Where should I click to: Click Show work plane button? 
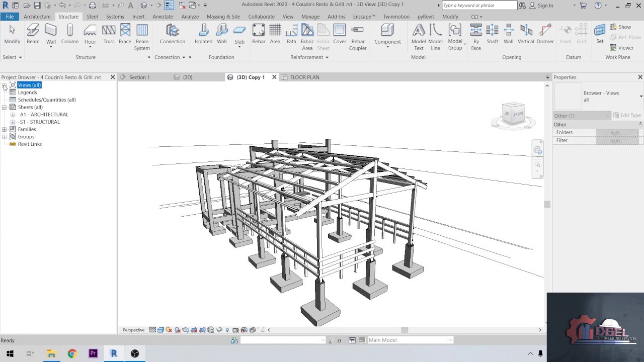tap(620, 27)
